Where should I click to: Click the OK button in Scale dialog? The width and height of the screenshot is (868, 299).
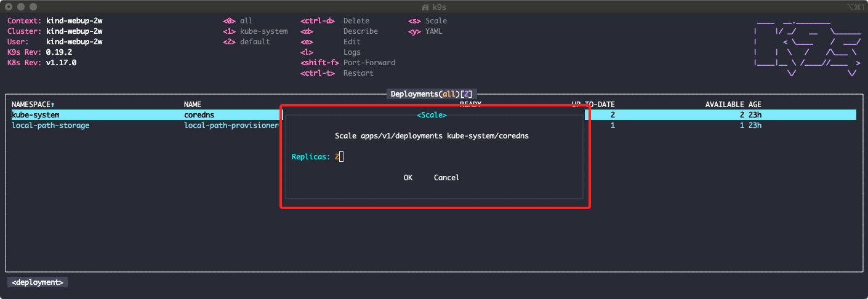tap(408, 178)
